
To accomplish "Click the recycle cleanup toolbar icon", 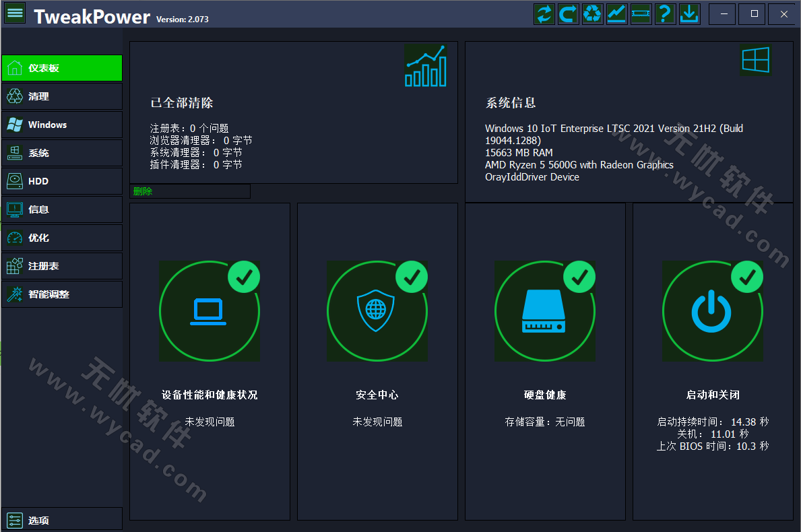I will (591, 13).
